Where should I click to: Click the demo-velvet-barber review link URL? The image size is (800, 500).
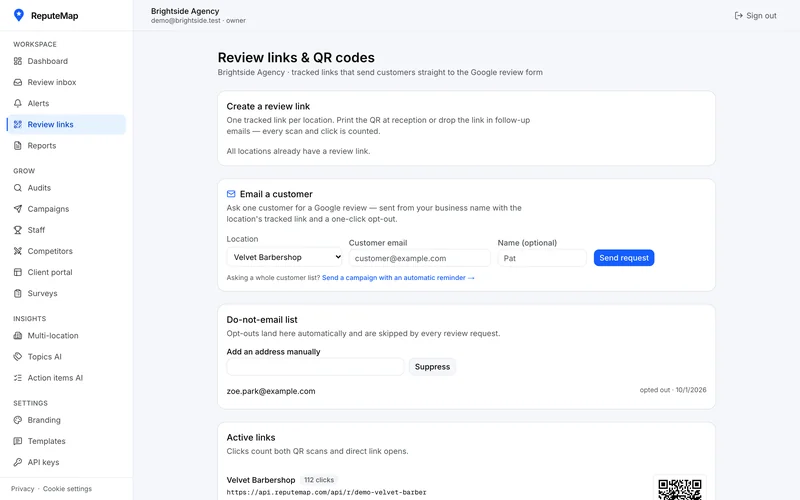(x=327, y=493)
